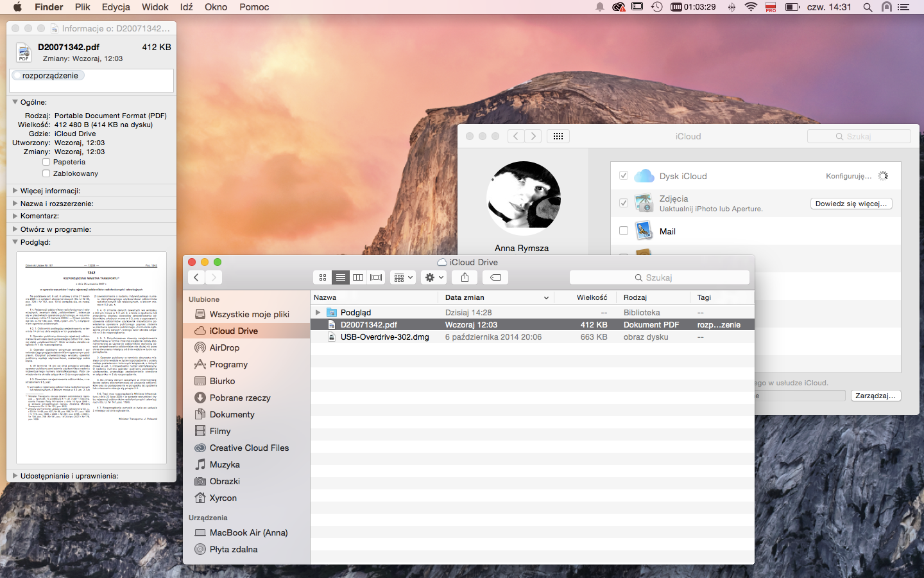Open the Muzyka folder in the sidebar
The image size is (924, 578).
click(x=225, y=464)
